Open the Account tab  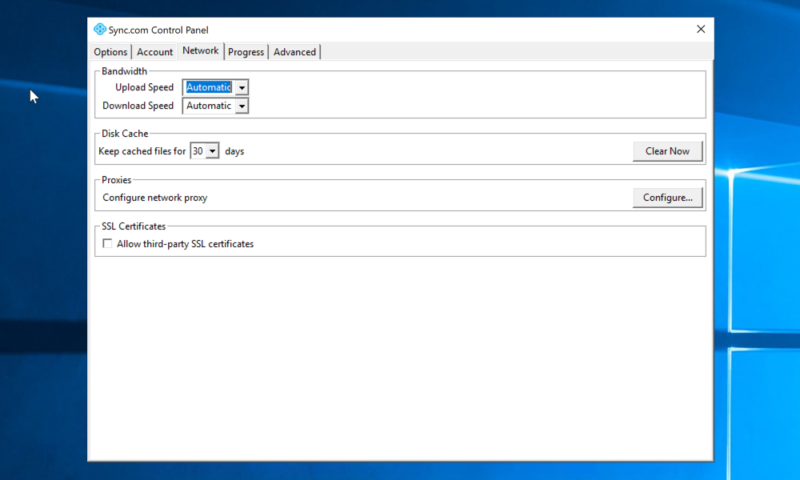(x=155, y=52)
